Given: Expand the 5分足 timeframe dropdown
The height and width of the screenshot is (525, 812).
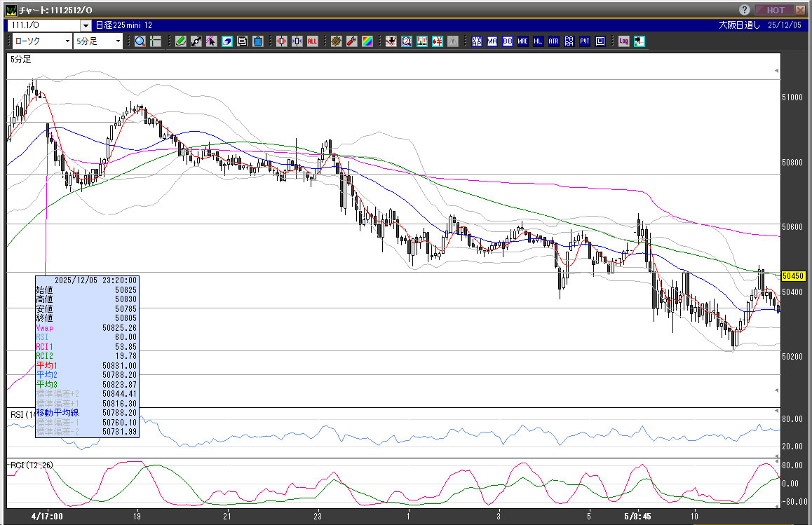Looking at the screenshot, I should point(118,41).
